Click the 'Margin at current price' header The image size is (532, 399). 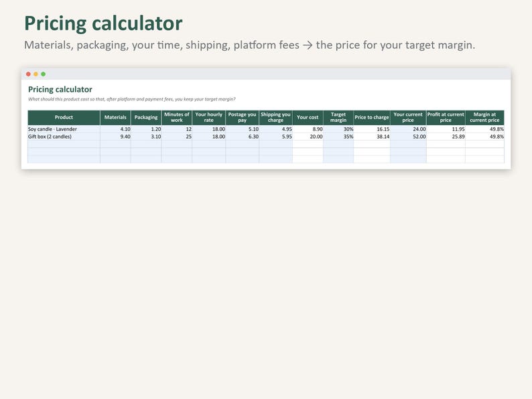(485, 117)
